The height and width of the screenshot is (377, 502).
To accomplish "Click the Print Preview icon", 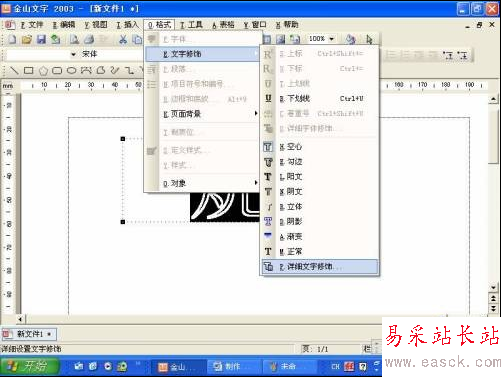I will (74, 40).
